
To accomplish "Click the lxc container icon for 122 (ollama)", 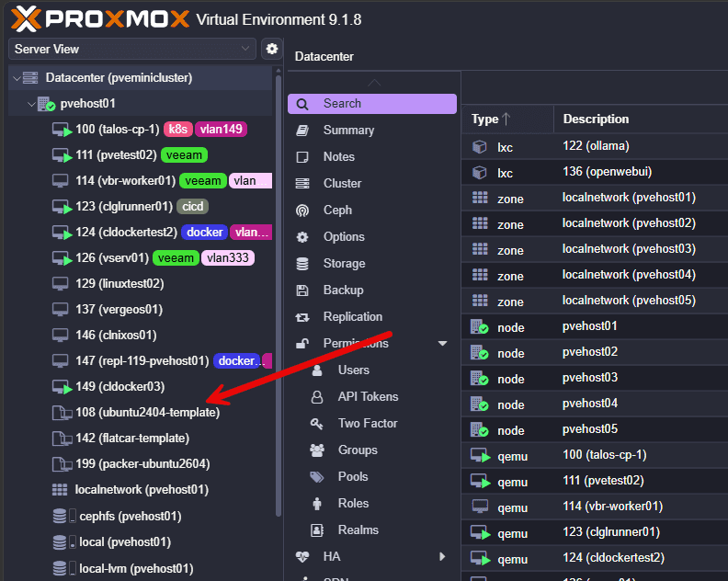I will click(479, 147).
